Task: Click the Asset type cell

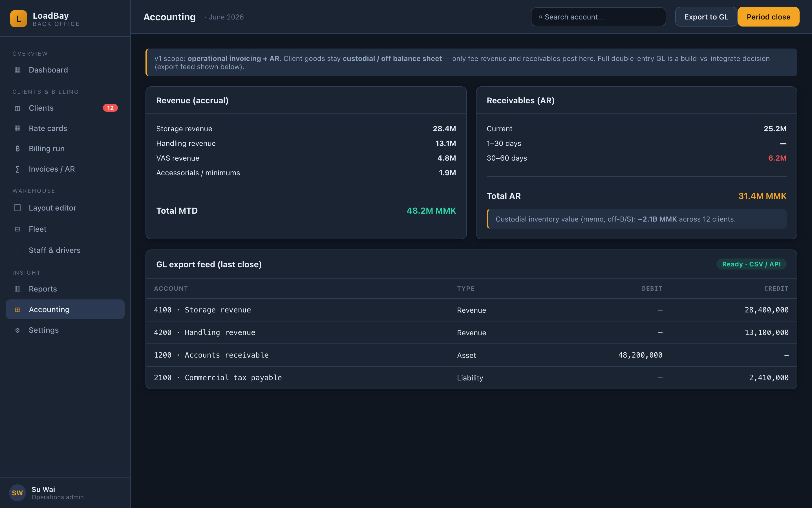Action: point(466,355)
